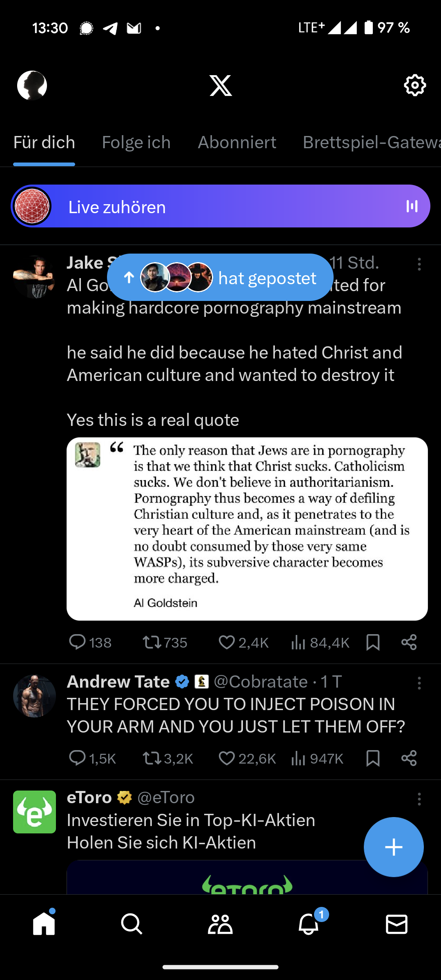This screenshot has height=980, width=441.
Task: Bookmark the Al Goldstein quote post
Action: coord(373,642)
